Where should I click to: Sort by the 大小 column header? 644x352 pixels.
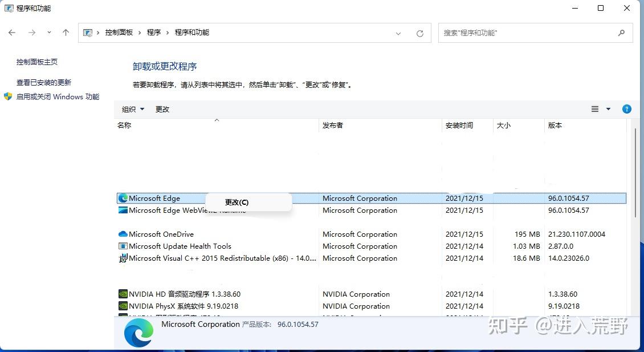[519, 126]
